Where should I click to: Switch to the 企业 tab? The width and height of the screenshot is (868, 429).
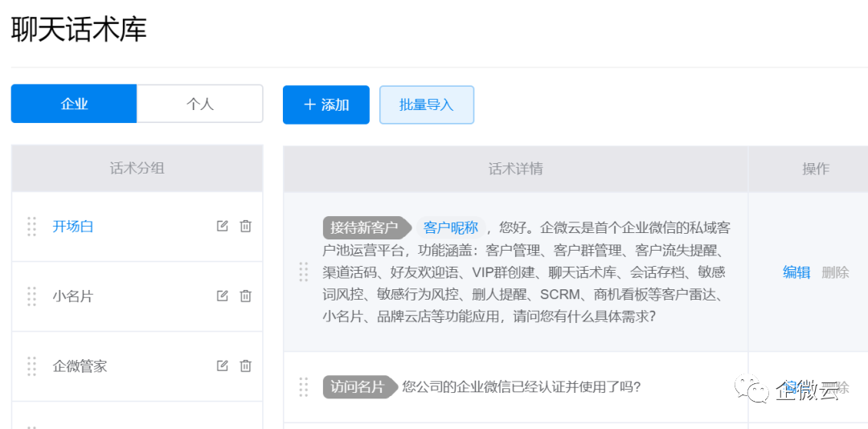tap(74, 104)
